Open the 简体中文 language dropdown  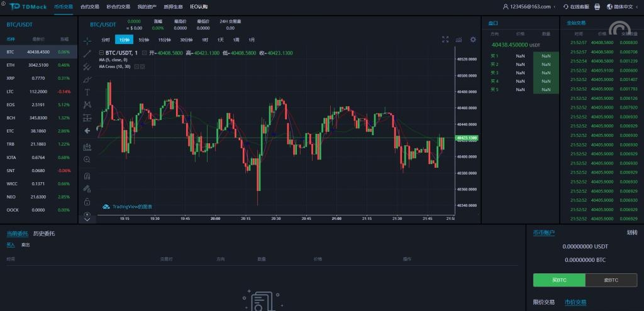pos(623,7)
